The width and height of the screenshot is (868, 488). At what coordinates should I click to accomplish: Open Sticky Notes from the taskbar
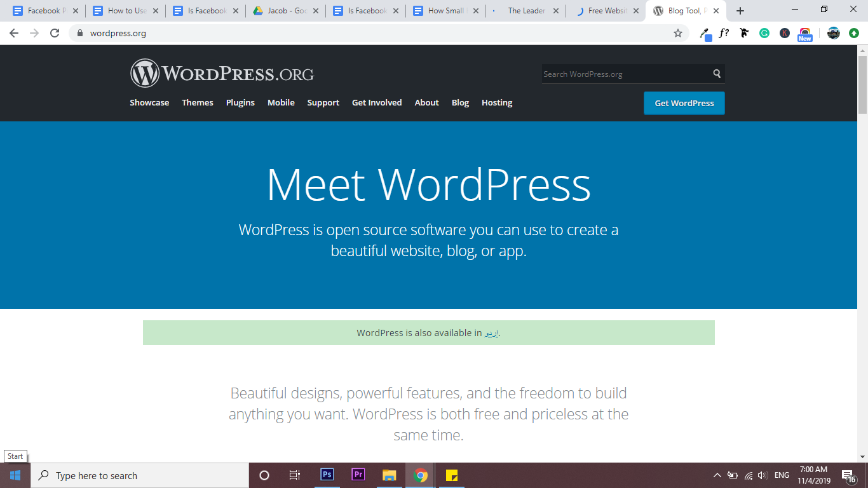(x=452, y=475)
